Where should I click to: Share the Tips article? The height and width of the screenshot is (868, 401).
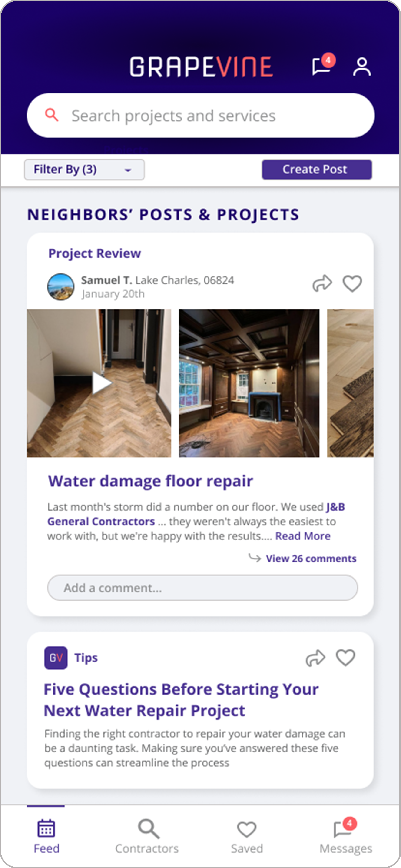(x=315, y=658)
